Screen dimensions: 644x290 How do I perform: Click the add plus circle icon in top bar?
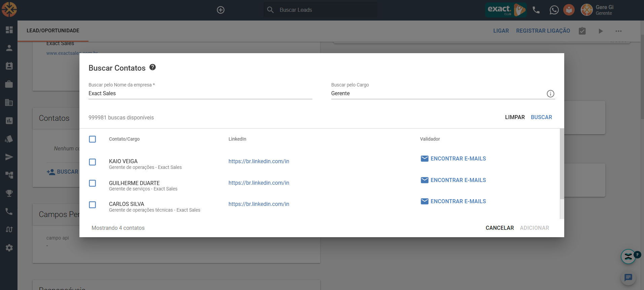click(x=221, y=10)
